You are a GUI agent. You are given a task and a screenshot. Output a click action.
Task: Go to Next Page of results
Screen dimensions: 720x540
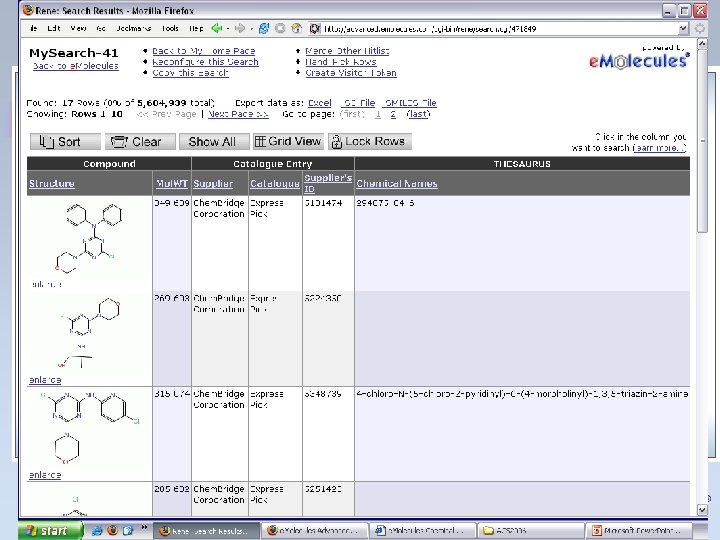pyautogui.click(x=238, y=114)
